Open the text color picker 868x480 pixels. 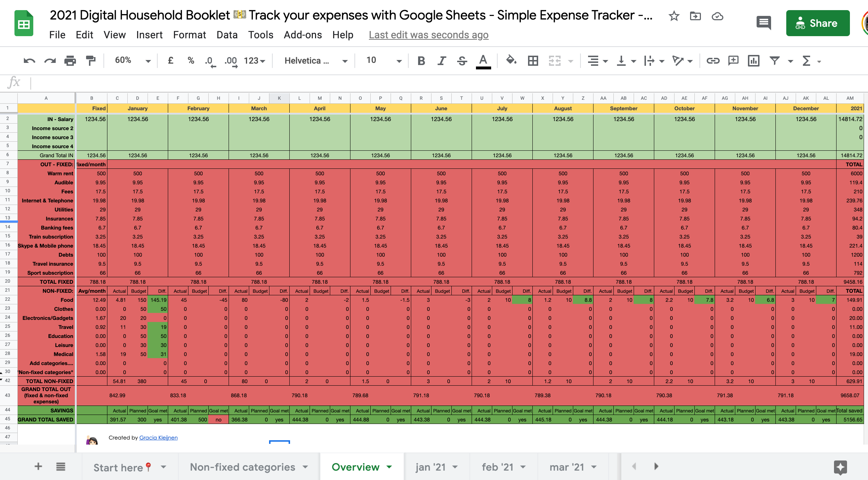(x=483, y=60)
